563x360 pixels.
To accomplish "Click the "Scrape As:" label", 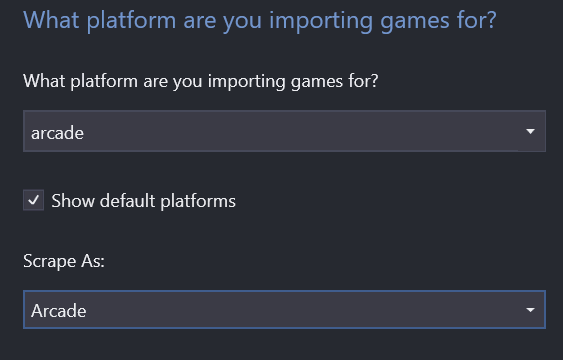I will (64, 261).
